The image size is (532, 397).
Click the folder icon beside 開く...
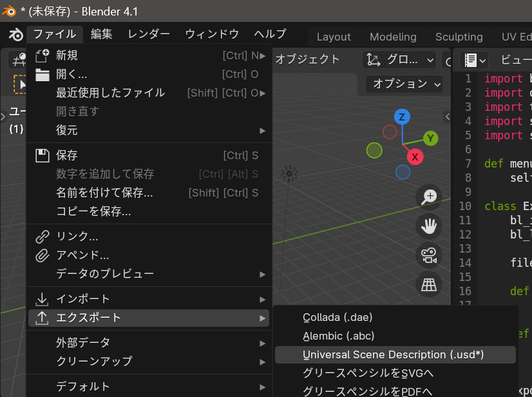click(x=42, y=74)
